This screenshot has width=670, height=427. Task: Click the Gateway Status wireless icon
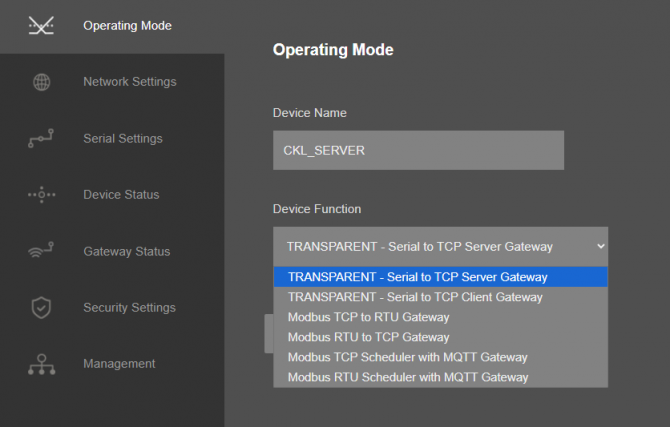(x=41, y=250)
